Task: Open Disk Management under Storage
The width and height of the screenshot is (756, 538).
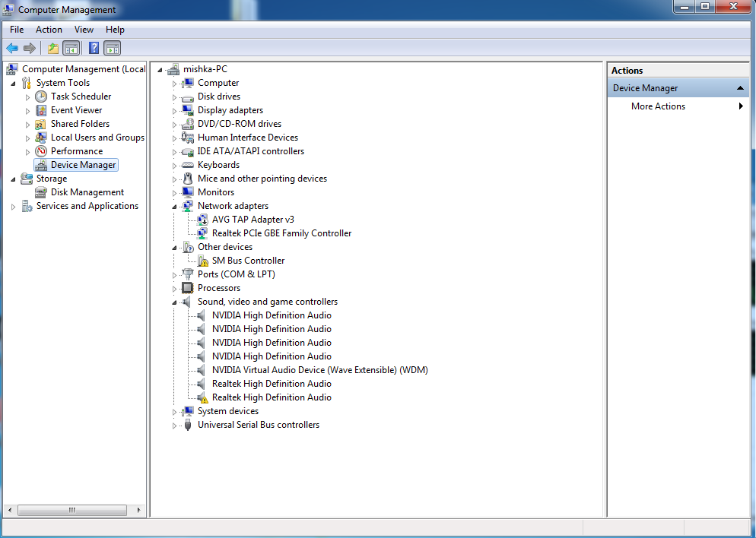Action: coord(87,192)
